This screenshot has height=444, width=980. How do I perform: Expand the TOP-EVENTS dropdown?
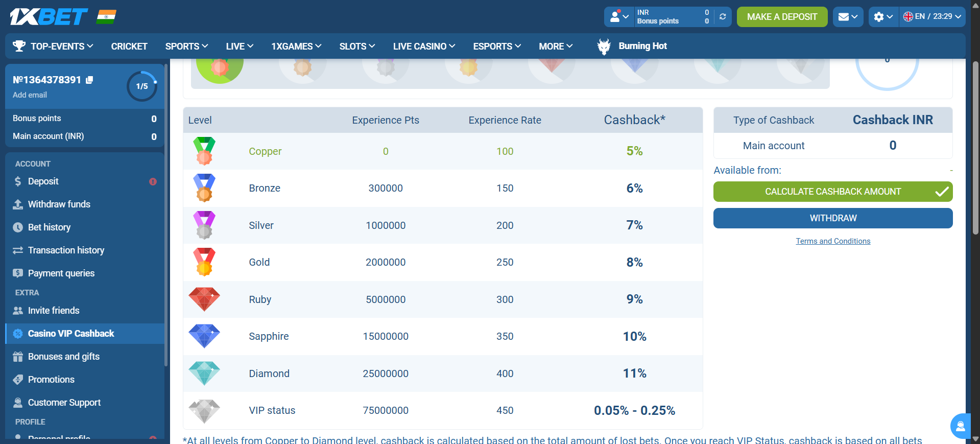click(53, 46)
